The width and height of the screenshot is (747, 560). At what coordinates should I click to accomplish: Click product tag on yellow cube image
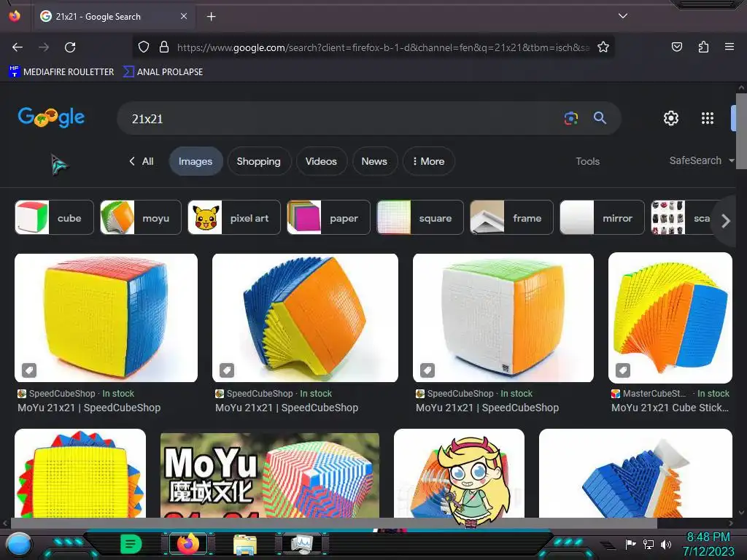click(29, 370)
